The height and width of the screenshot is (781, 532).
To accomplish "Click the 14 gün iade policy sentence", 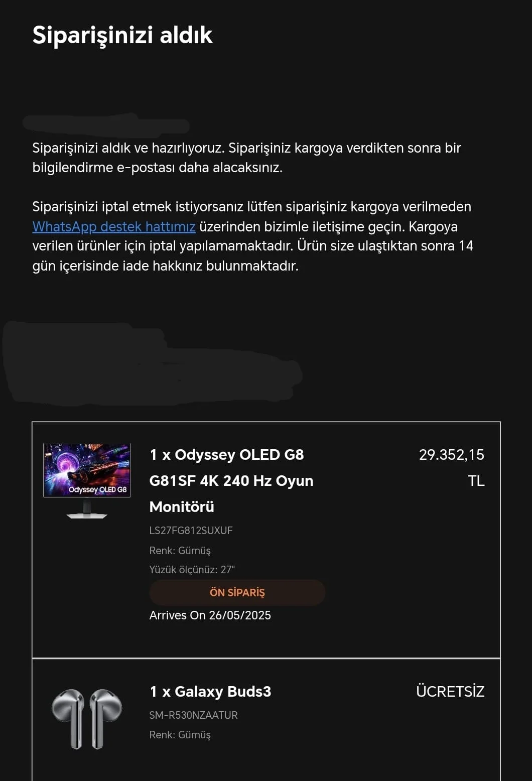I will (253, 255).
